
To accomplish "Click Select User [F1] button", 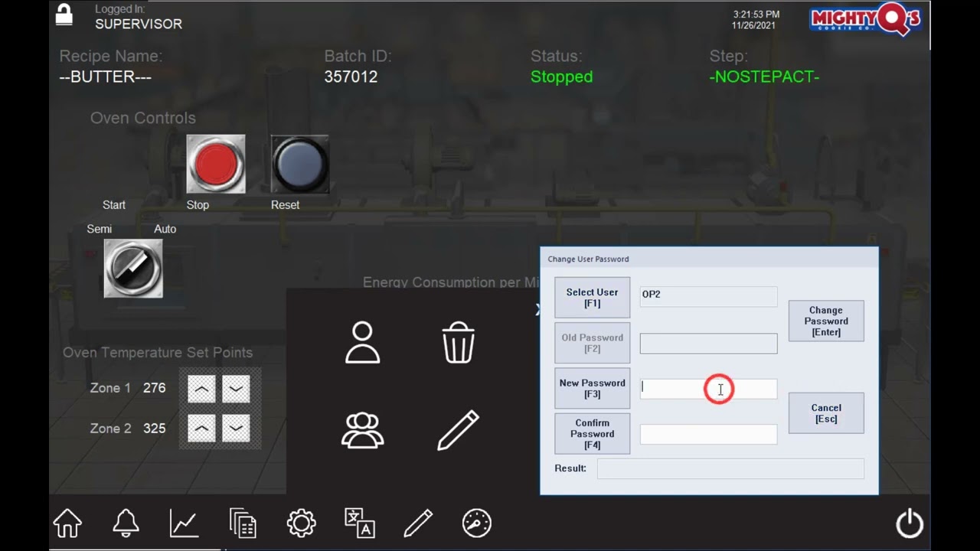I will pos(592,298).
